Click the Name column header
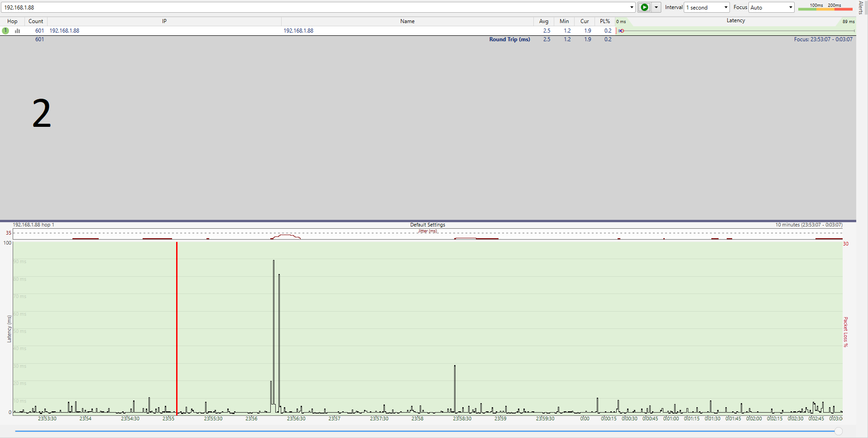The height and width of the screenshot is (438, 868). point(407,21)
